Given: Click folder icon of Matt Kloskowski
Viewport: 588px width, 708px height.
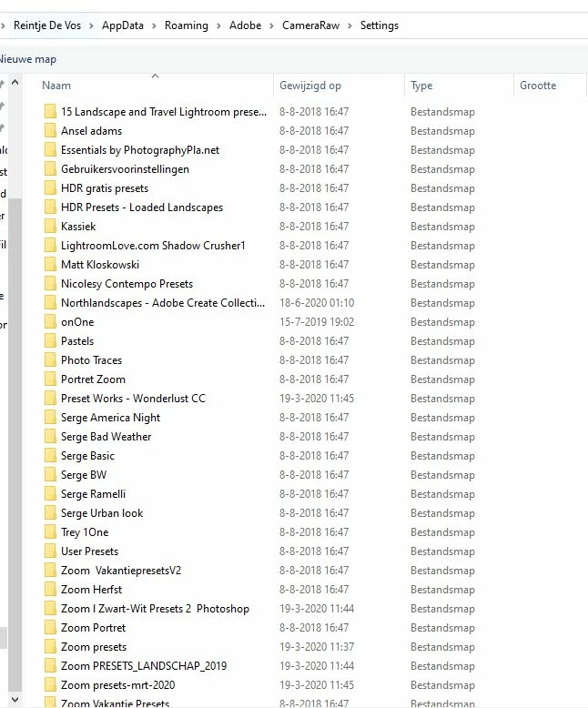Looking at the screenshot, I should (50, 265).
